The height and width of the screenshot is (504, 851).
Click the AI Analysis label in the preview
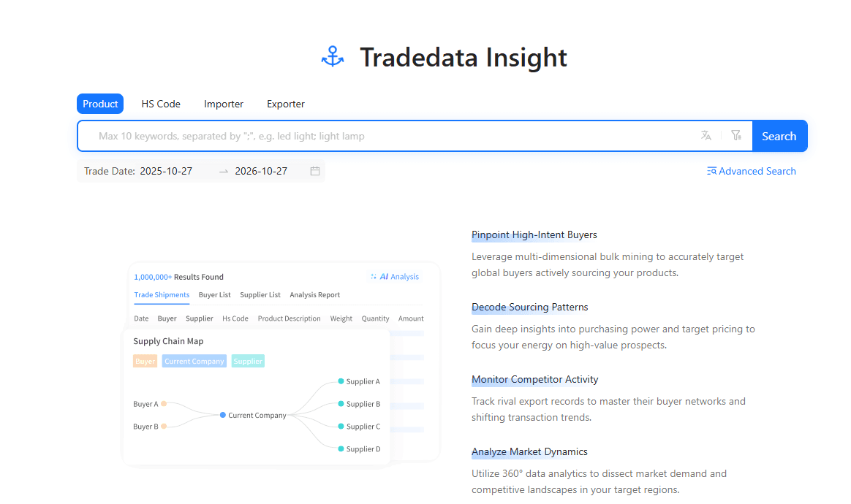[395, 277]
